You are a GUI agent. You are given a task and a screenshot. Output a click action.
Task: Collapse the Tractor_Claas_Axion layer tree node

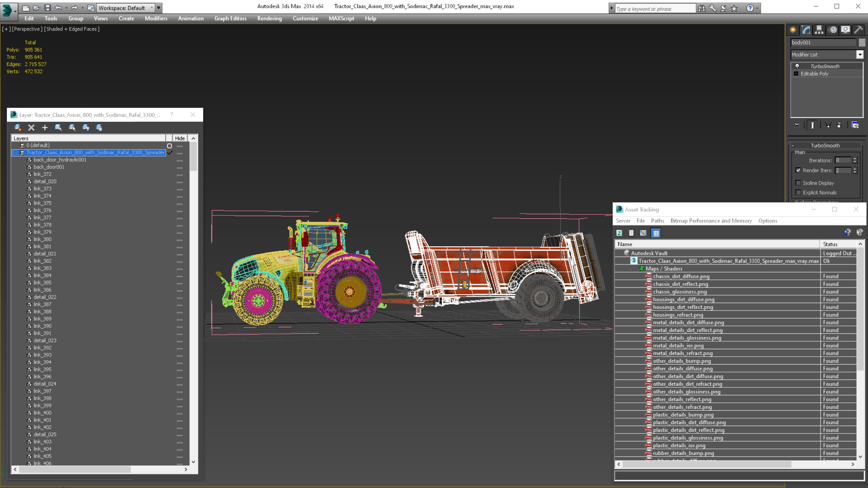tap(15, 152)
